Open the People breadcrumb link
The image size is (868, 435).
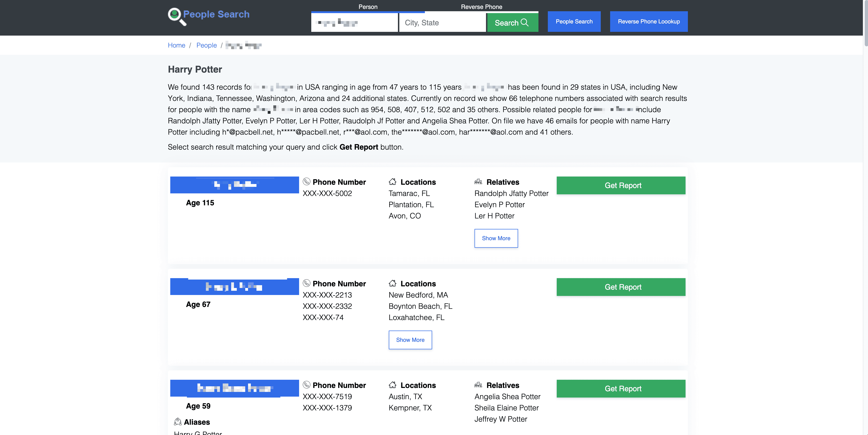point(206,45)
